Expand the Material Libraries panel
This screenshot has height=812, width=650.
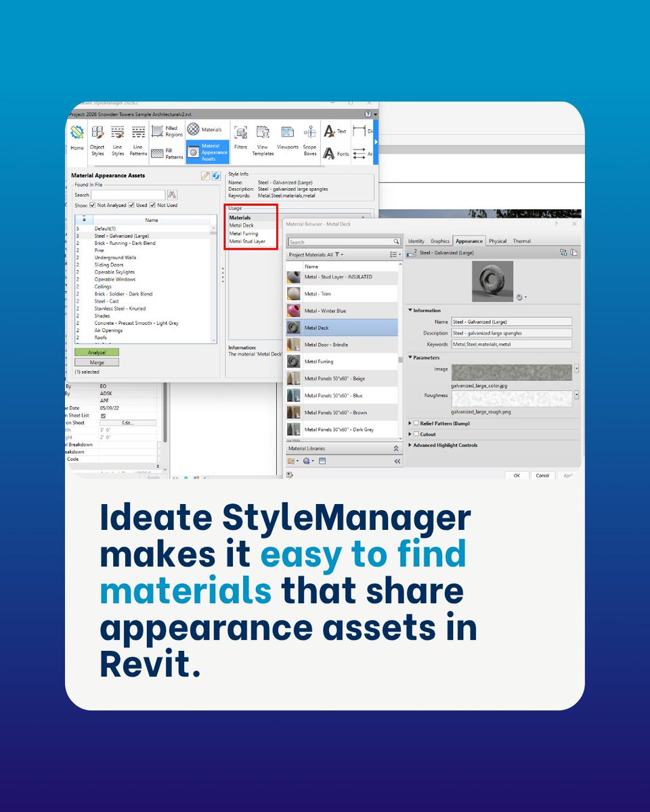click(x=396, y=449)
